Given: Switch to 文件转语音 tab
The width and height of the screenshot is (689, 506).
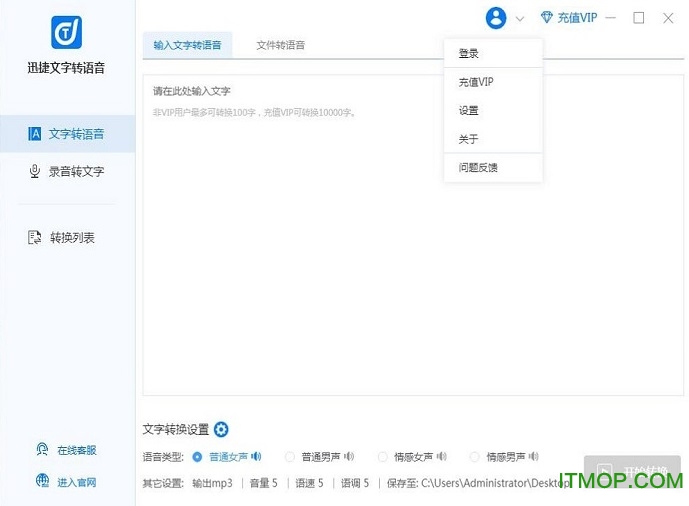Looking at the screenshot, I should (x=280, y=45).
